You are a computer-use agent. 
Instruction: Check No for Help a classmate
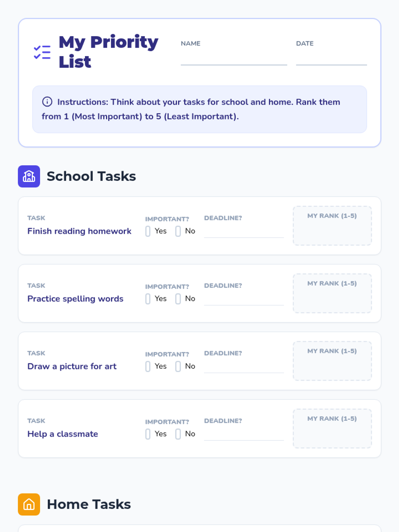178,434
